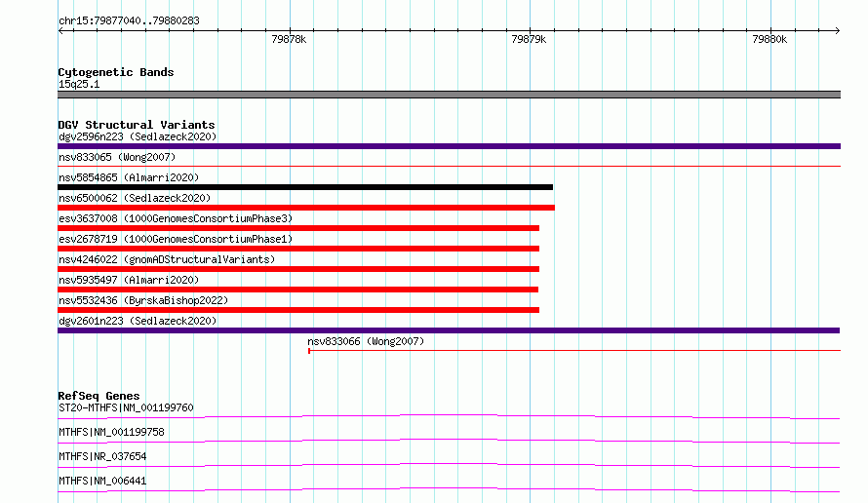
Task: Click the 15q25.1 band label
Action: click(x=79, y=84)
